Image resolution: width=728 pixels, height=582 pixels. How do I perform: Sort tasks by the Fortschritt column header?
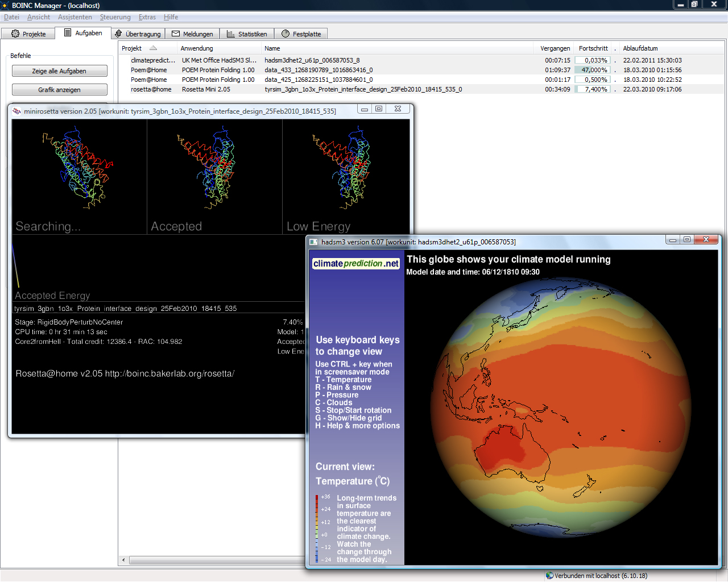(x=593, y=48)
